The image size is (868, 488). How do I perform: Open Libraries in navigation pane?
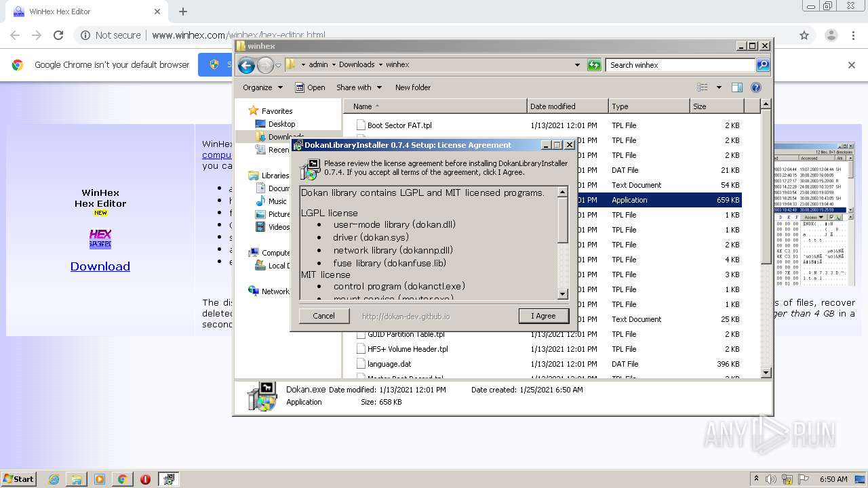[x=275, y=176]
